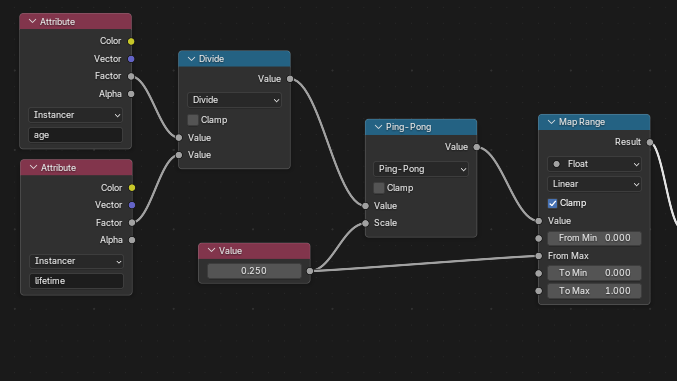Disable Clamp in the Map Range node
Image resolution: width=677 pixels, height=381 pixels.
[553, 203]
